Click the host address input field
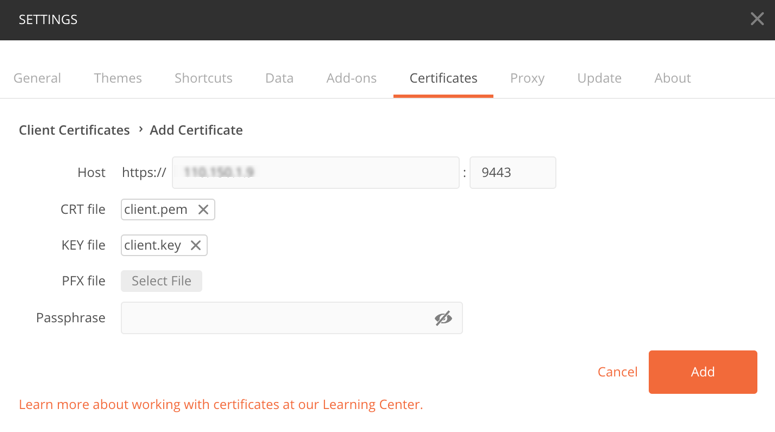This screenshot has height=432, width=775. click(x=315, y=172)
